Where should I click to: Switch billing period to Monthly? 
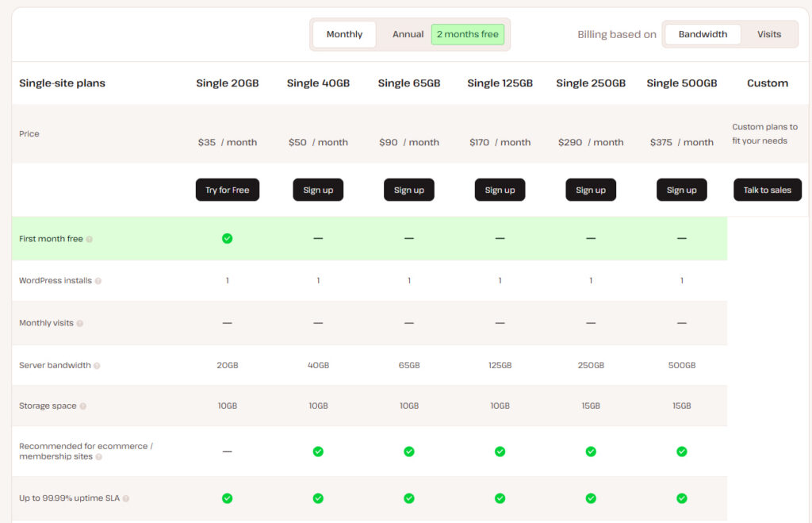point(344,34)
